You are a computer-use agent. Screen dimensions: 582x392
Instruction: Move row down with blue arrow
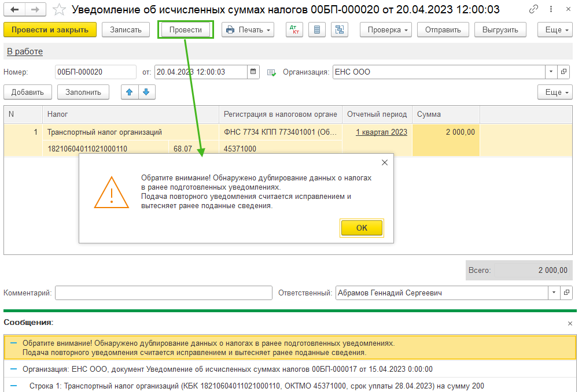(146, 92)
